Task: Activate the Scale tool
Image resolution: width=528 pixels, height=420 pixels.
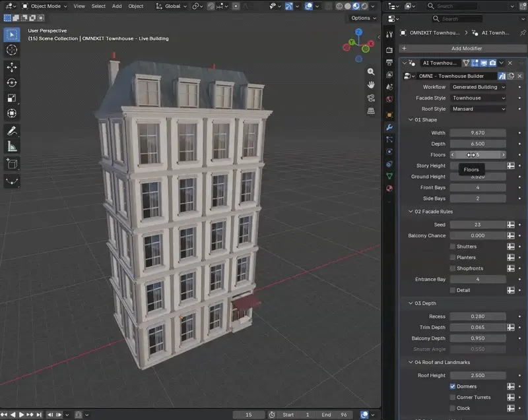Action: coord(12,98)
